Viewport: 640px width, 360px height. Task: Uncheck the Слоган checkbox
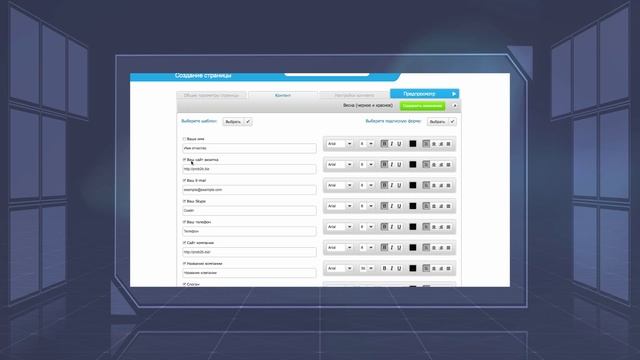184,284
